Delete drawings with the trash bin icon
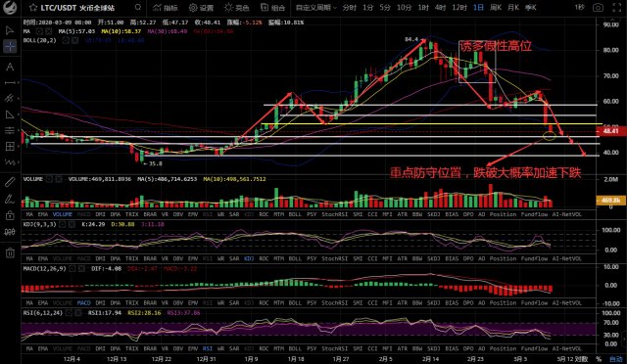627x364 pixels. click(10, 252)
